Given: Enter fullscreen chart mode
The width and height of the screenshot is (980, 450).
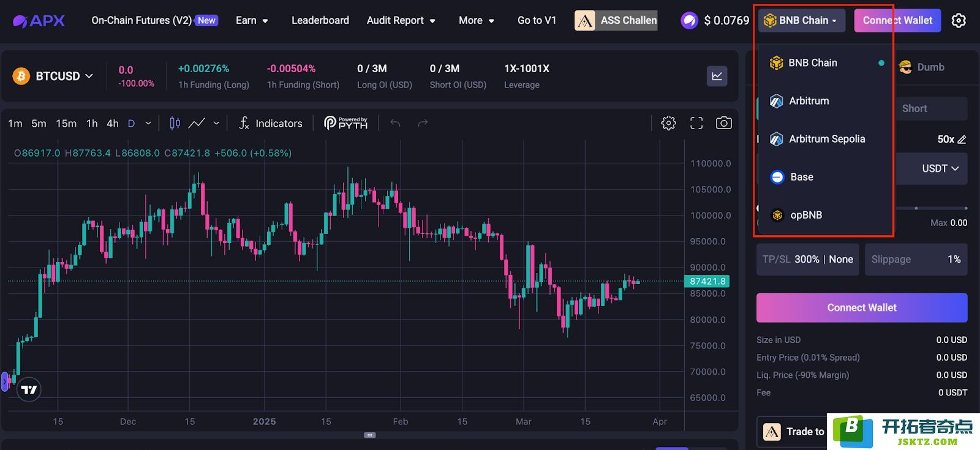Looking at the screenshot, I should click(x=696, y=123).
